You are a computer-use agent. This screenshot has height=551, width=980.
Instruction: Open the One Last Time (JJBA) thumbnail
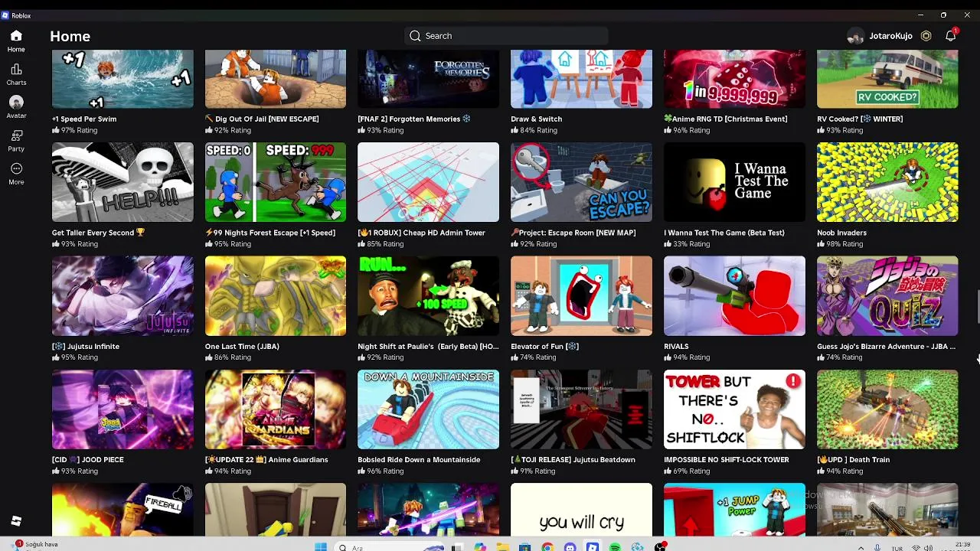click(x=276, y=296)
